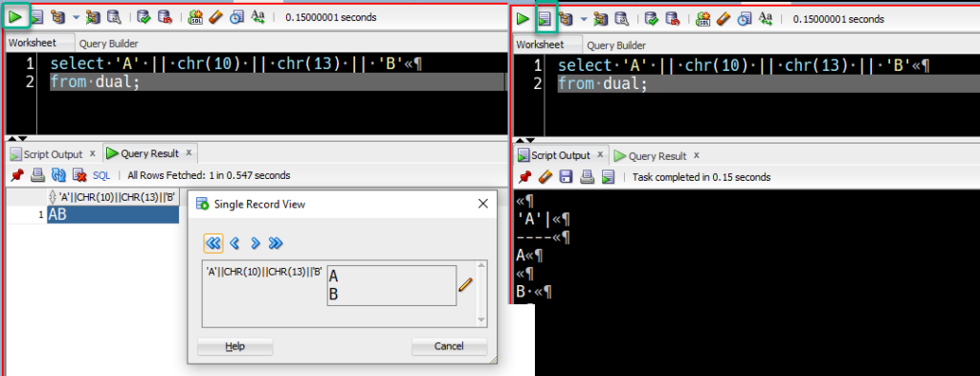Open Help in Single Record View
The image size is (980, 376).
235,346
